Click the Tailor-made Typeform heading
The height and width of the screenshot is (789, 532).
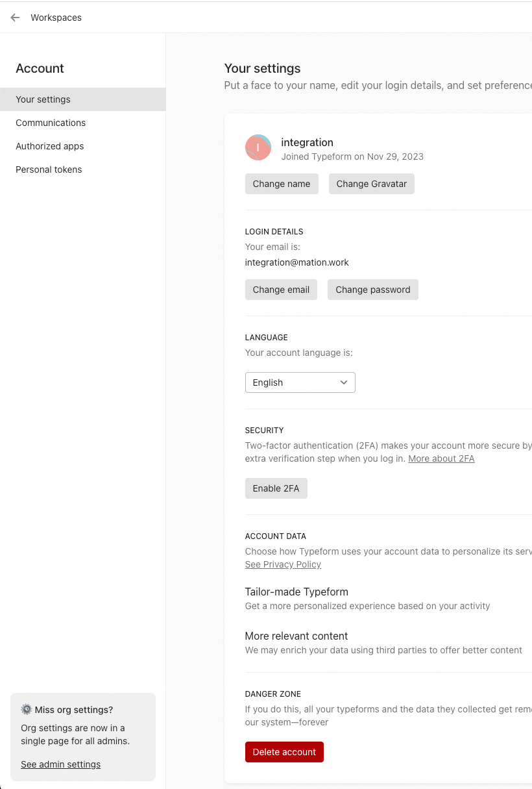(x=296, y=592)
